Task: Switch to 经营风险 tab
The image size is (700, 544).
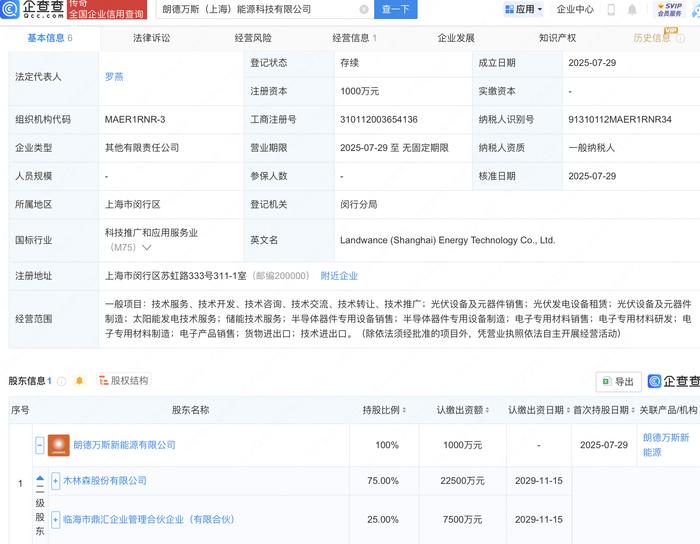Action: point(253,38)
